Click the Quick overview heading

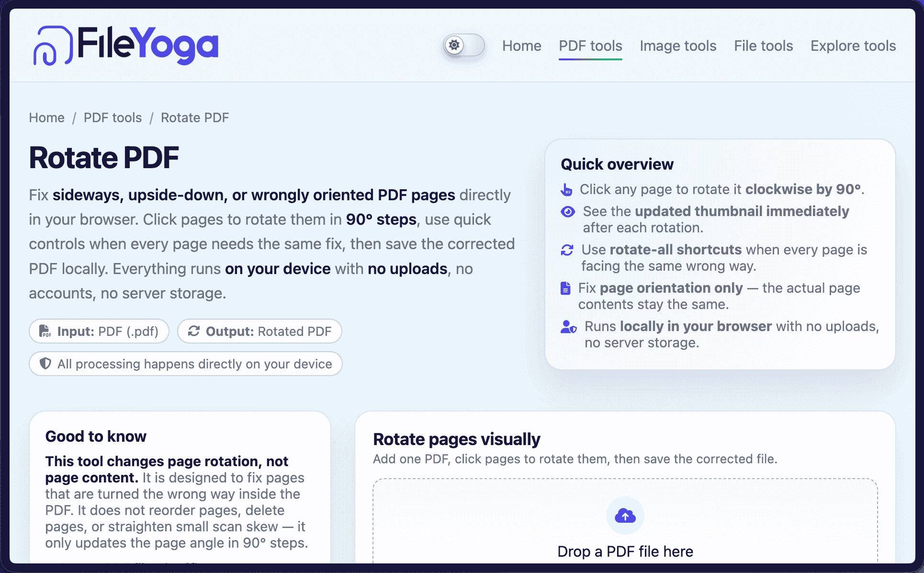617,164
